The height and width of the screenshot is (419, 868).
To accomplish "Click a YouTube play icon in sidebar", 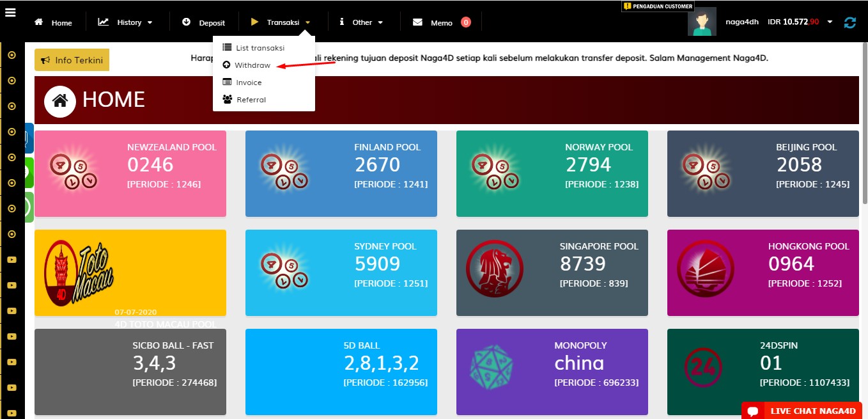I will coord(12,259).
